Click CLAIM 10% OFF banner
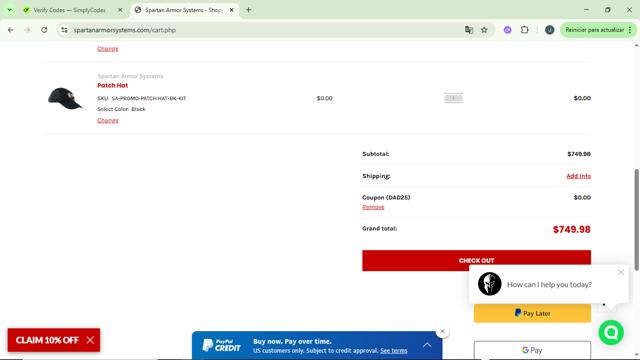The width and height of the screenshot is (640, 360). coord(47,340)
